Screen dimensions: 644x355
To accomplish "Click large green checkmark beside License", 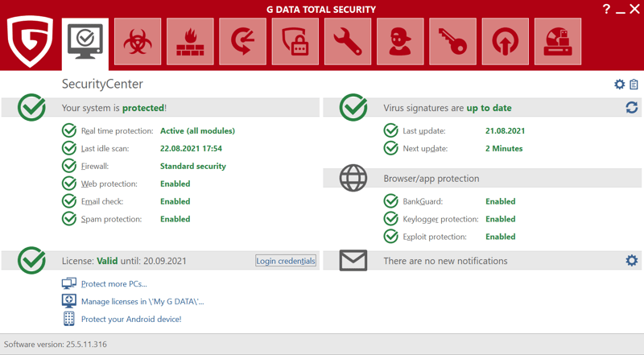I will (31, 260).
